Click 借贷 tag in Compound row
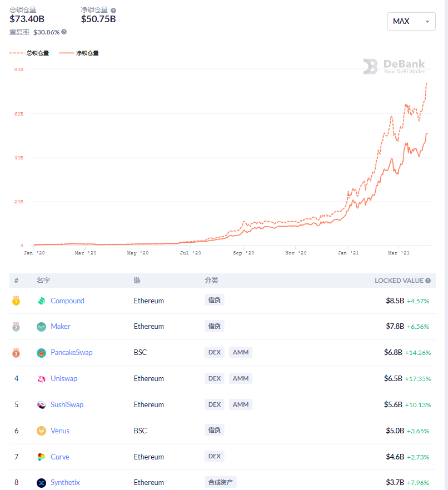The height and width of the screenshot is (490, 448). click(x=214, y=300)
